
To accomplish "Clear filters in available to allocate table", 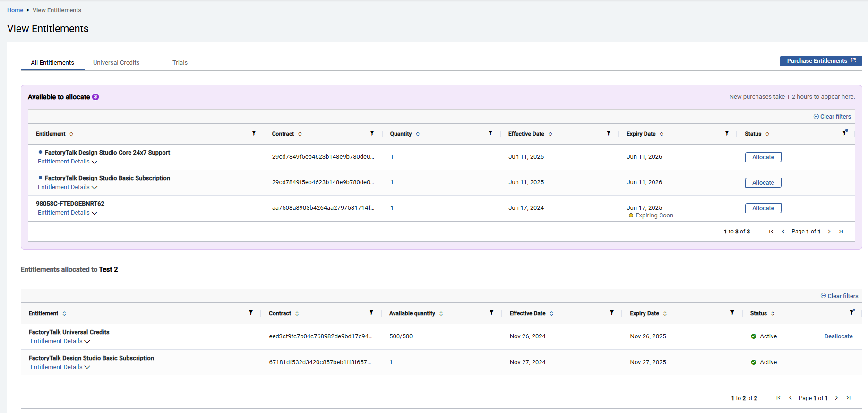I will 832,117.
